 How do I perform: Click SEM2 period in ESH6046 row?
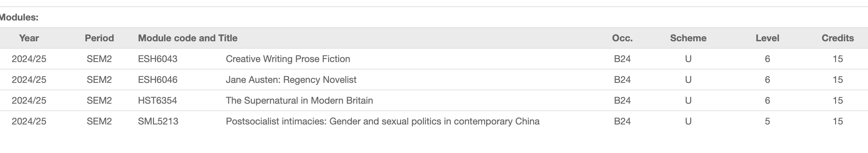pyautogui.click(x=99, y=80)
